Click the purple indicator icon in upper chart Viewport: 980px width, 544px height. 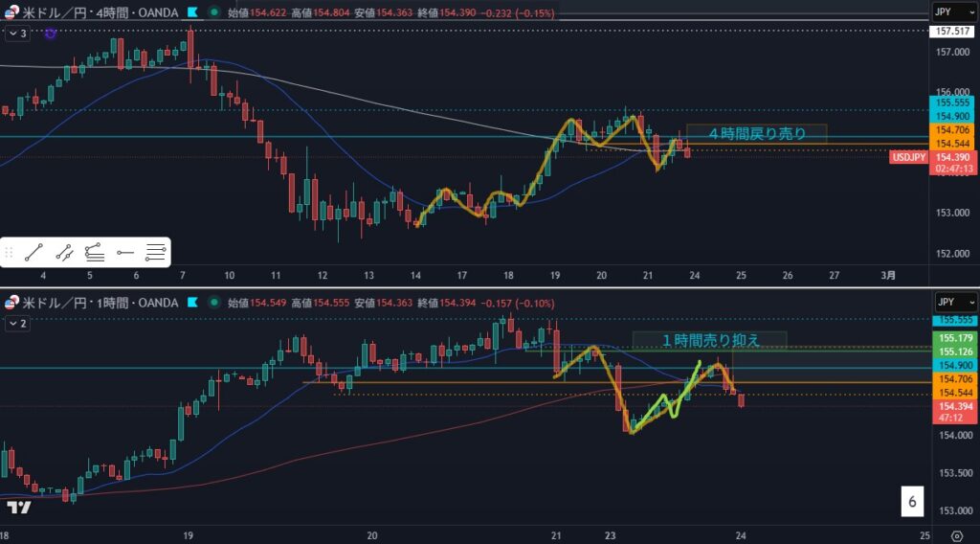[x=50, y=34]
